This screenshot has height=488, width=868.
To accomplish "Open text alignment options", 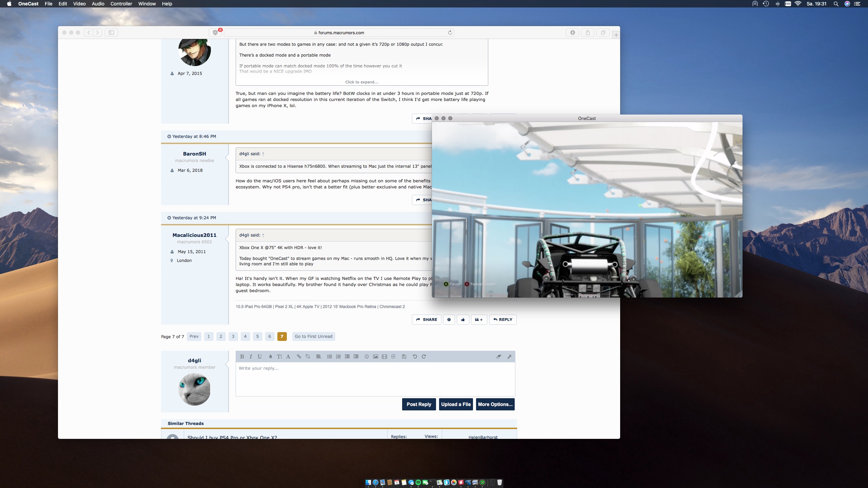I will (x=318, y=357).
